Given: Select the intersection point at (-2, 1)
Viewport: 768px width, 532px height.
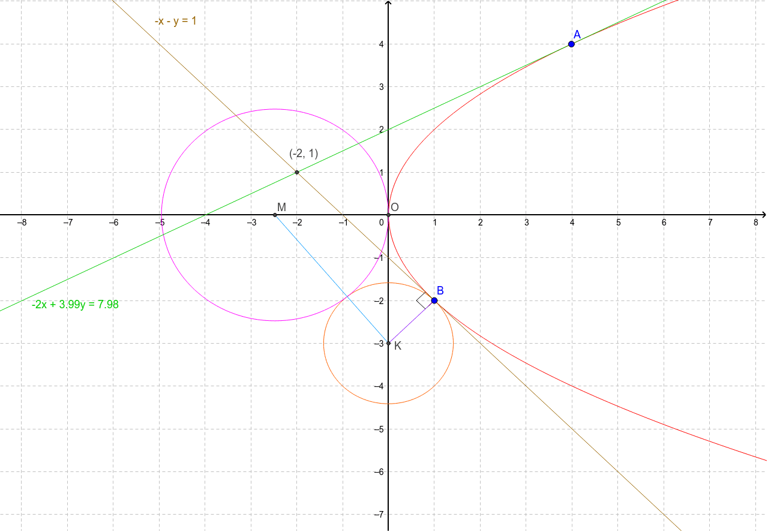Looking at the screenshot, I should (297, 172).
